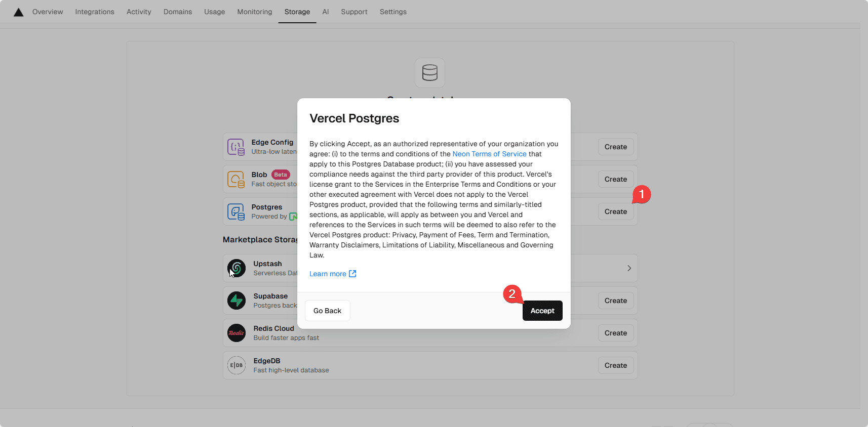Viewport: 868px width, 427px height.
Task: Click the Upstash label
Action: [267, 264]
